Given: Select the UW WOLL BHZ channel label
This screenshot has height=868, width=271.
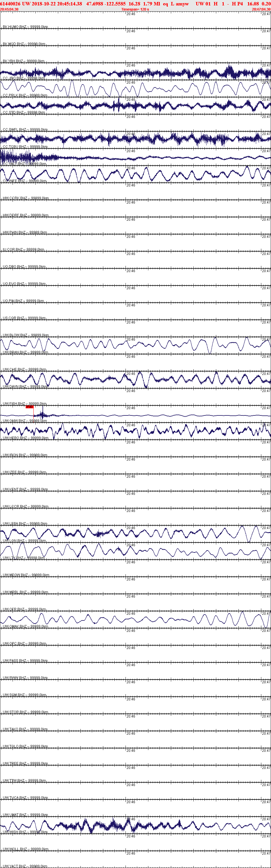Looking at the screenshot, I should pyautogui.click(x=26, y=849).
